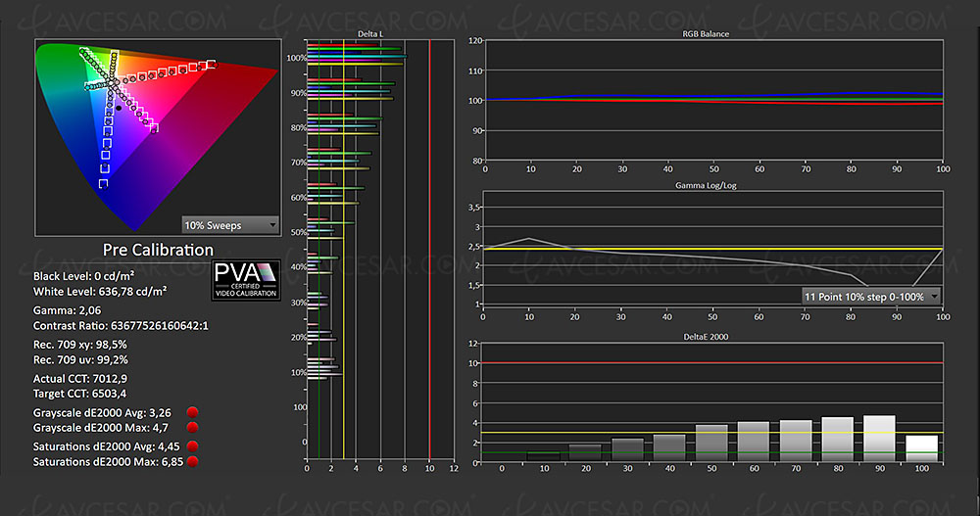The image size is (980, 516).
Task: Click the 100% row label in Delta L chart
Action: (295, 58)
